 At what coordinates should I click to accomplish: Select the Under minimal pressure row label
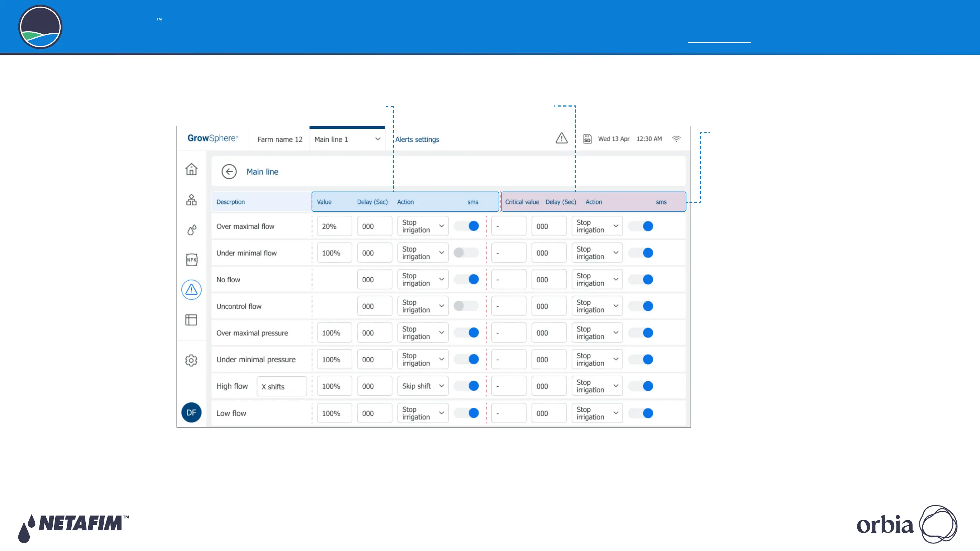256,359
